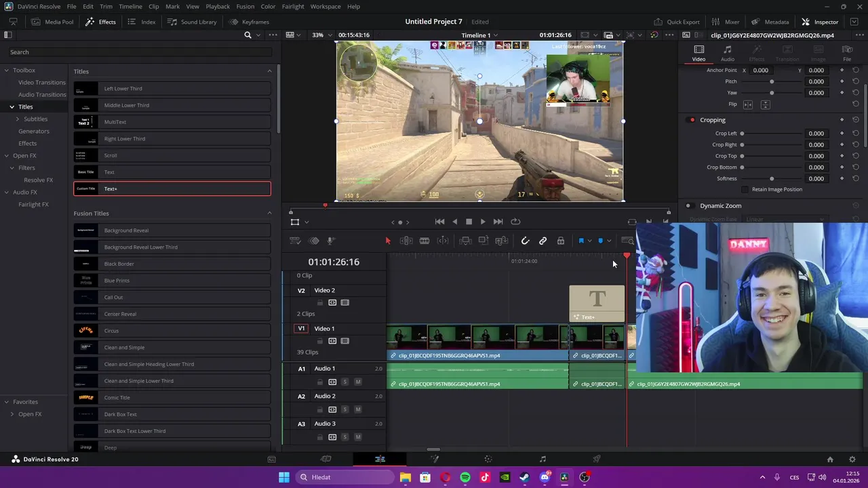The image size is (868, 488).
Task: Mute Audio 1 track with M button
Action: coord(358,382)
